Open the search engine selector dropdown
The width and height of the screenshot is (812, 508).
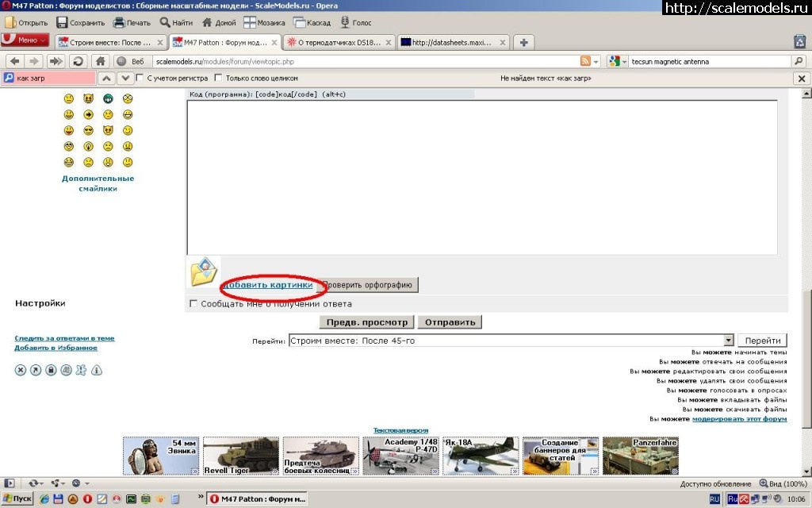click(619, 61)
